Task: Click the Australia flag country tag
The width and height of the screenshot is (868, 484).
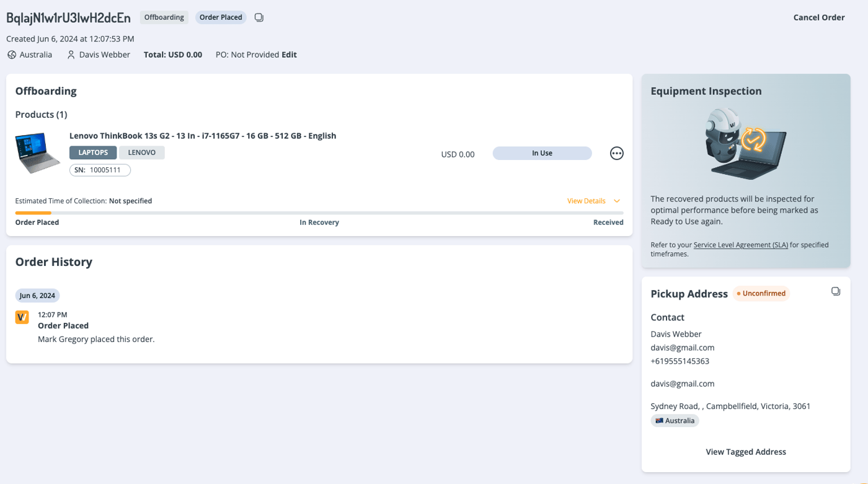Action: [675, 421]
